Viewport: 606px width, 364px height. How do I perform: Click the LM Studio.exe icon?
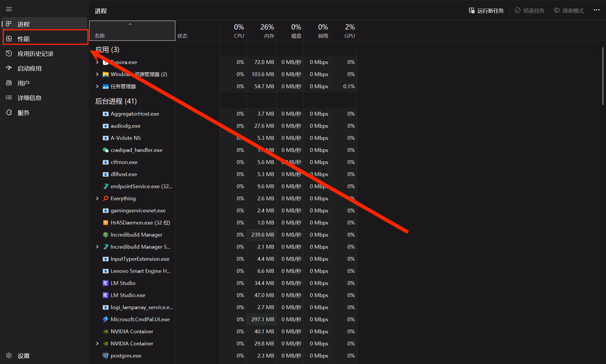click(x=105, y=295)
